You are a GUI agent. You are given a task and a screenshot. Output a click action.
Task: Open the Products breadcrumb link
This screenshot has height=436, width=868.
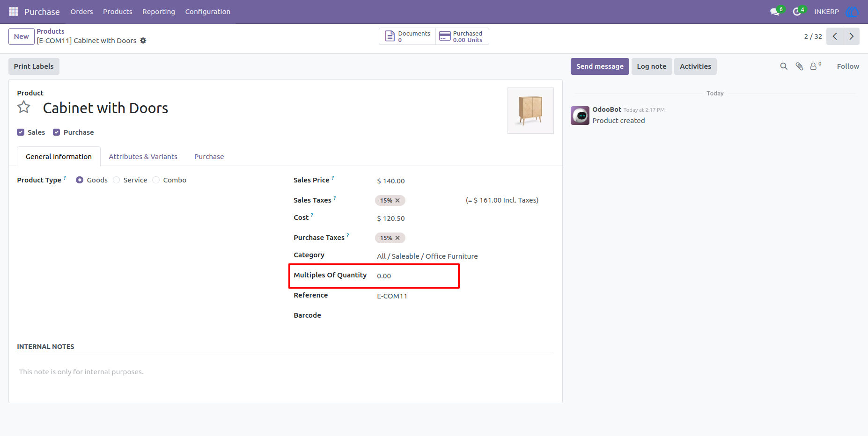tap(51, 31)
